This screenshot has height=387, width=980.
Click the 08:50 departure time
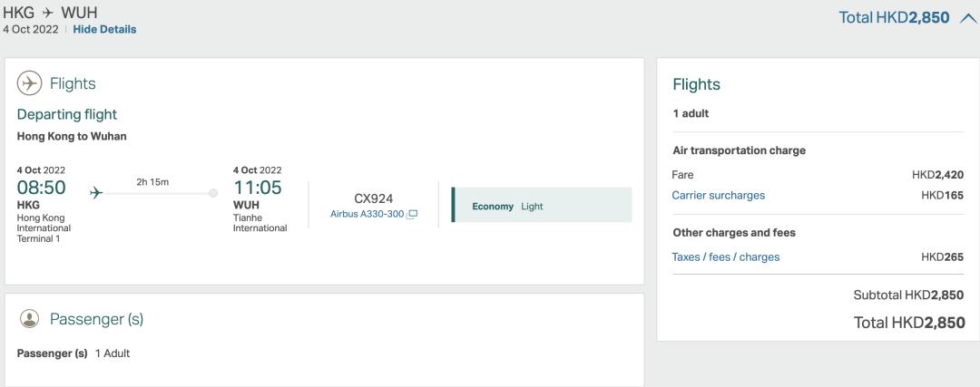pos(42,188)
